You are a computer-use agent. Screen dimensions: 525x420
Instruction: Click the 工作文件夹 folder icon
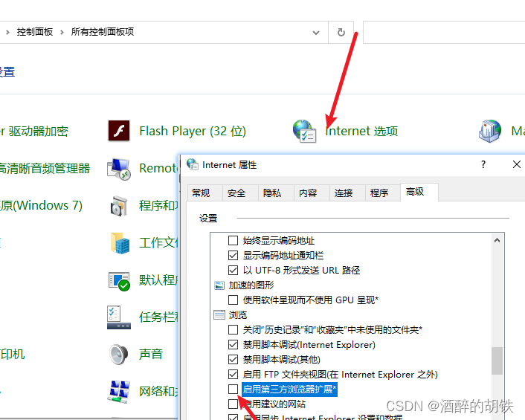[120, 243]
